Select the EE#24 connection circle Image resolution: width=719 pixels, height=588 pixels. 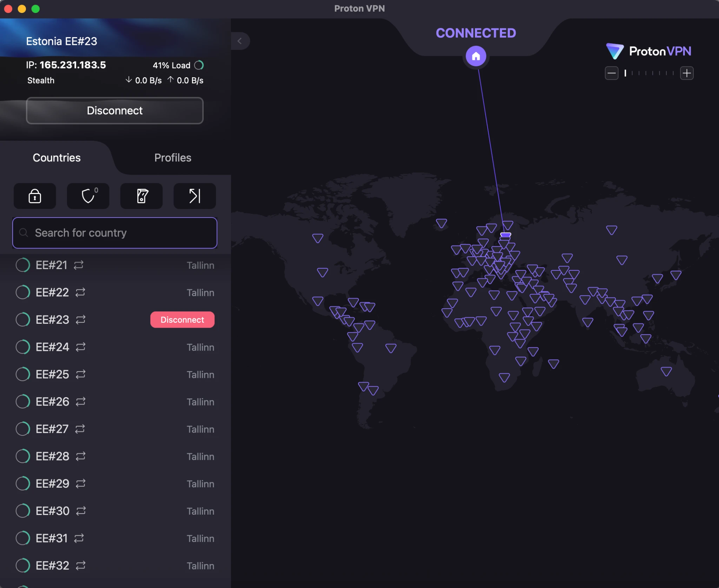click(22, 347)
